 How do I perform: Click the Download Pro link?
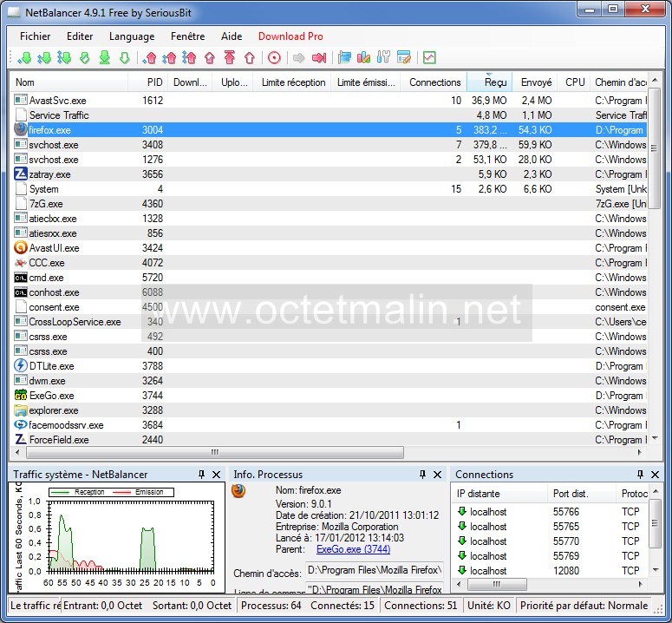(x=290, y=36)
